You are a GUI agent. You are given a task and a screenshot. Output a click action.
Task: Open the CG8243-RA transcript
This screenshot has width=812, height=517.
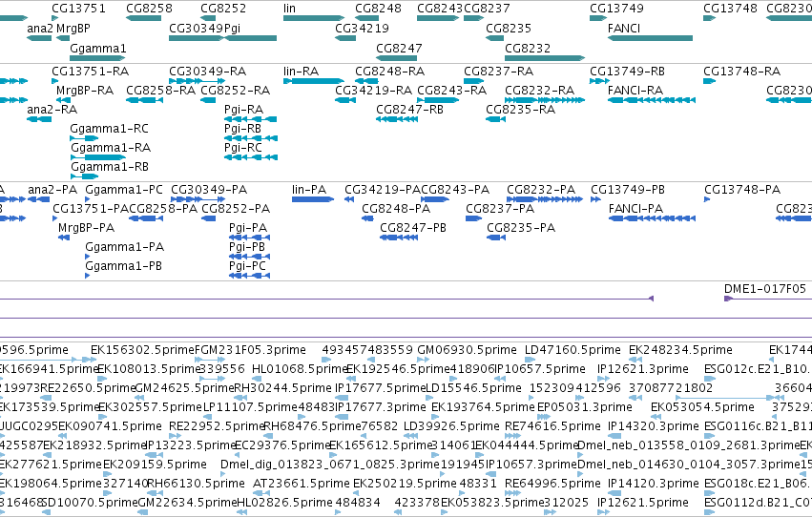[x=438, y=100]
